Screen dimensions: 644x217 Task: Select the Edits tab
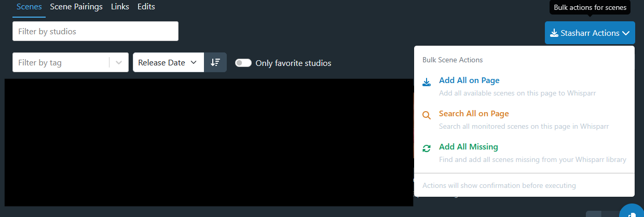pos(146,7)
